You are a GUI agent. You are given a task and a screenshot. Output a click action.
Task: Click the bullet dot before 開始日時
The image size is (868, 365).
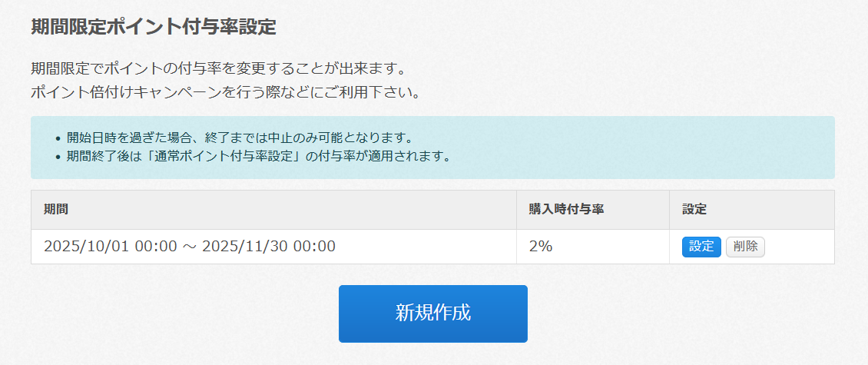tap(58, 139)
